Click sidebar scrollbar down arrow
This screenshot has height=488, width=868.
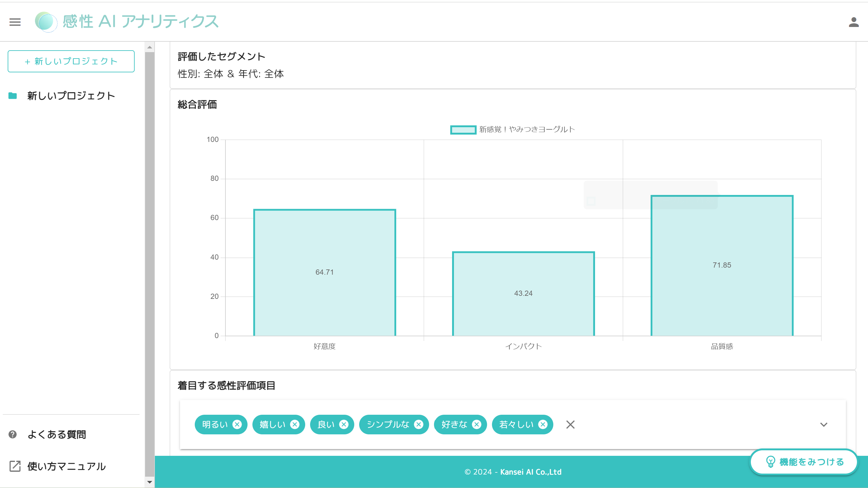150,482
